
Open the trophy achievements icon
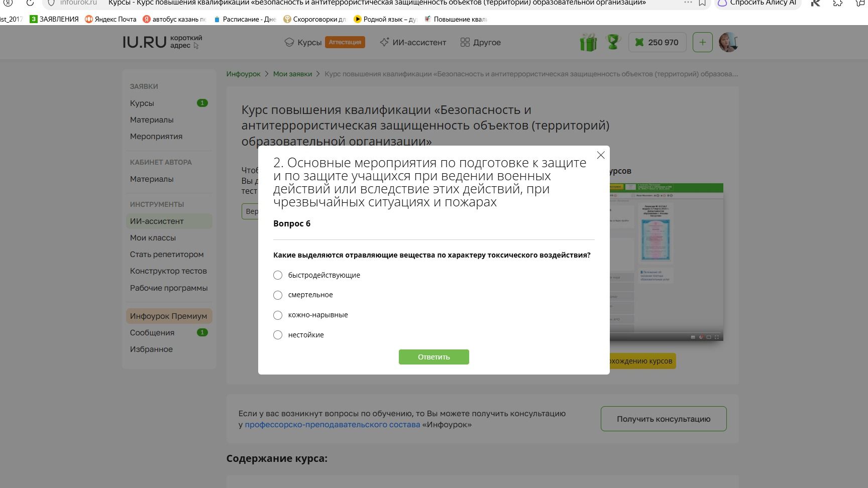pyautogui.click(x=613, y=42)
